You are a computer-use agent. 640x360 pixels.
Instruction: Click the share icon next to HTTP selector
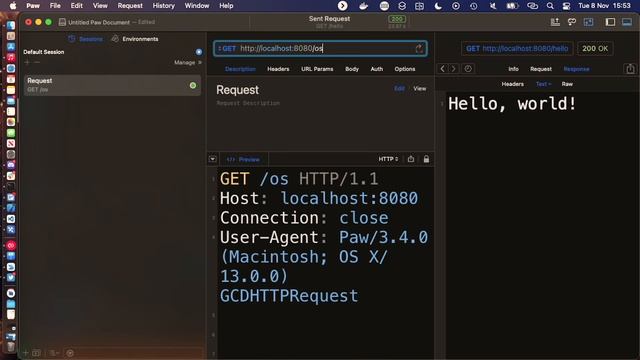click(x=411, y=159)
